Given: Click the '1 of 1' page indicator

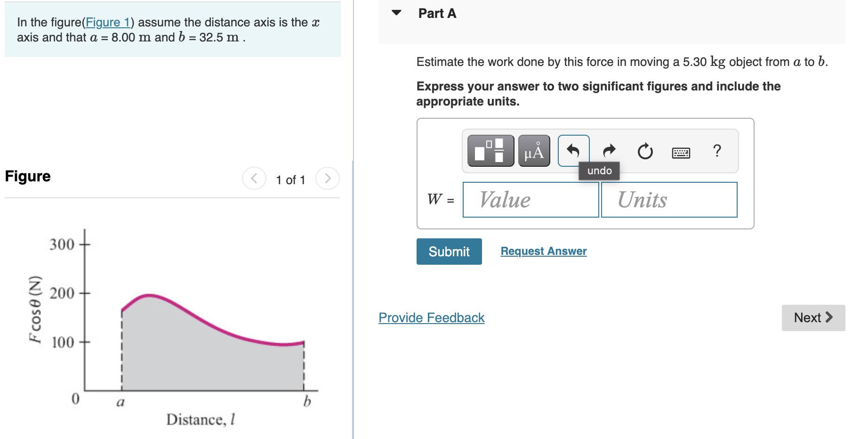Looking at the screenshot, I should (x=290, y=179).
